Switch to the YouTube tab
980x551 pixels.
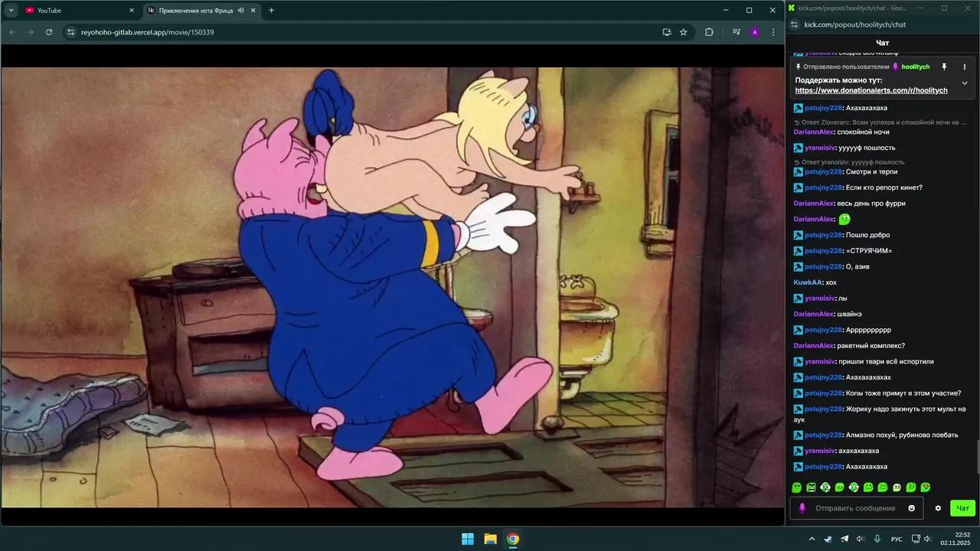pos(80,10)
